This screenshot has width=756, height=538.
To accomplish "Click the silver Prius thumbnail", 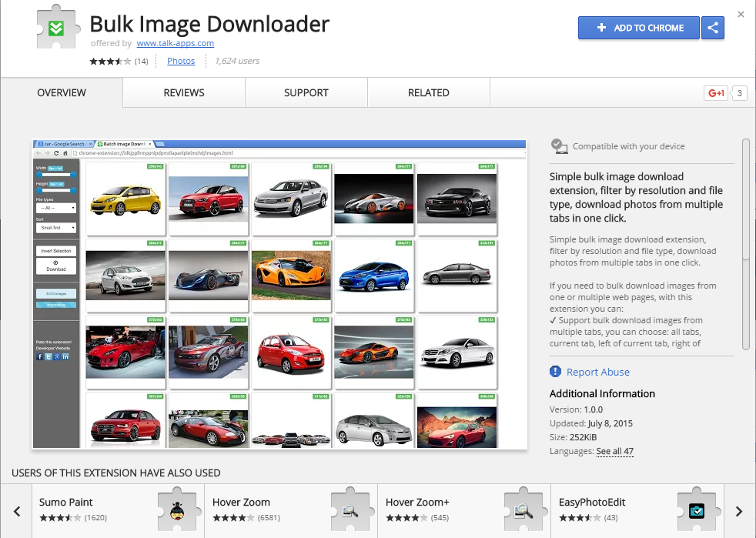I will 374,420.
